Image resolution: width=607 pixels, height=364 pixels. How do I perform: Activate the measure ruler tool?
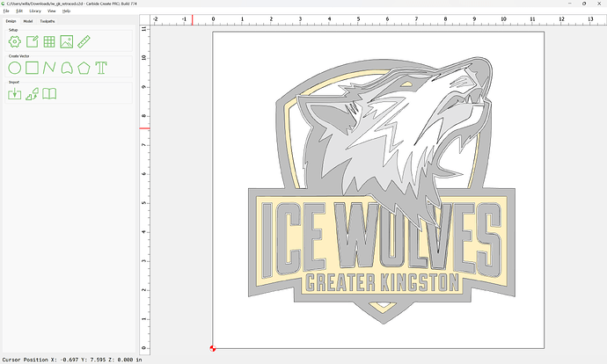pyautogui.click(x=84, y=42)
